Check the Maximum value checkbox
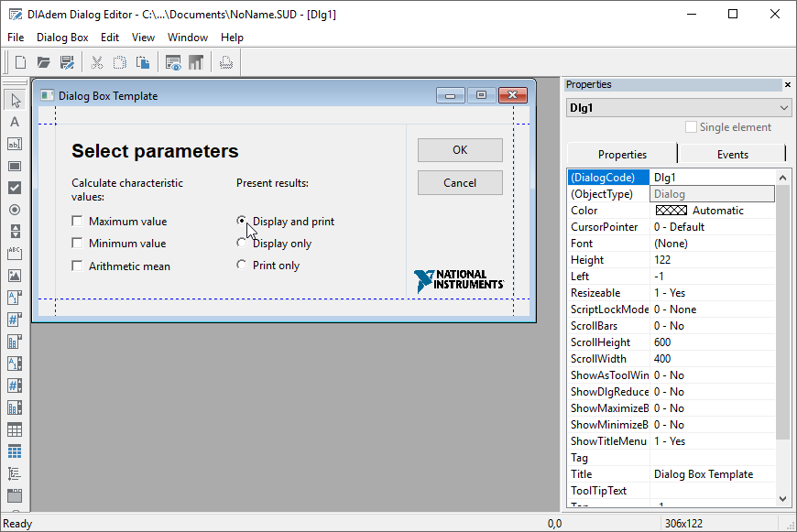Screen dimensions: 797x532 point(78,222)
